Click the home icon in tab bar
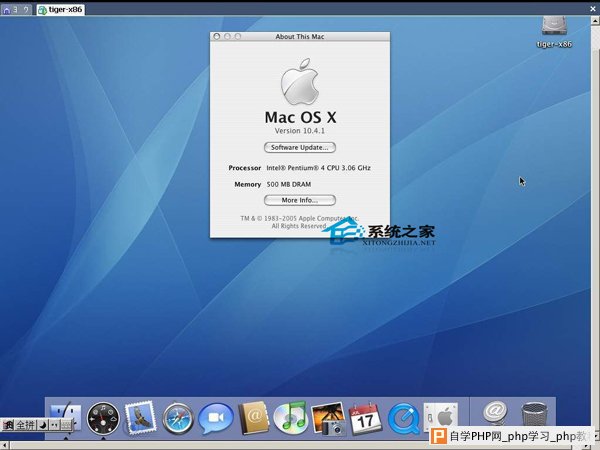The width and height of the screenshot is (600, 450). (7, 10)
